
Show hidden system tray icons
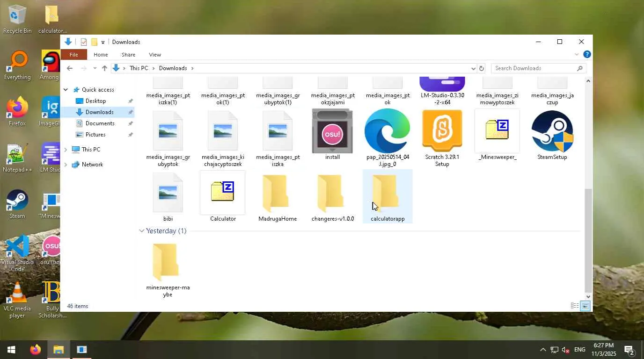coord(543,350)
